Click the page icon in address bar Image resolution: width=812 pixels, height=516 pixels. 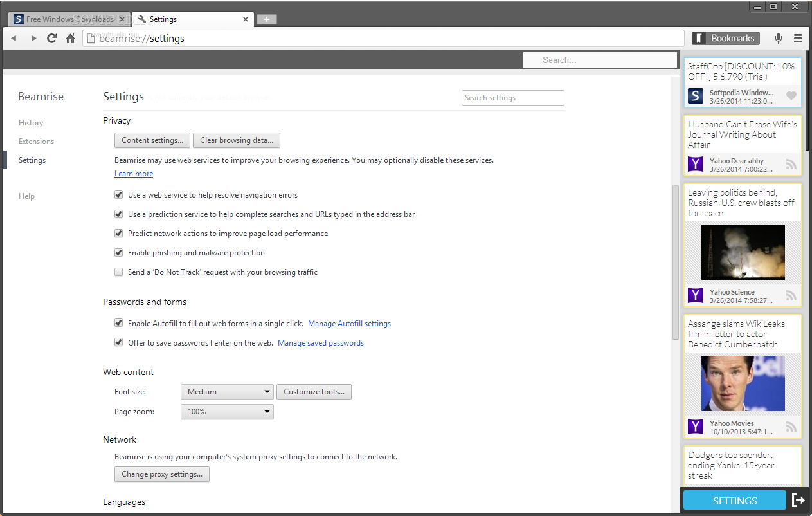[x=91, y=39]
